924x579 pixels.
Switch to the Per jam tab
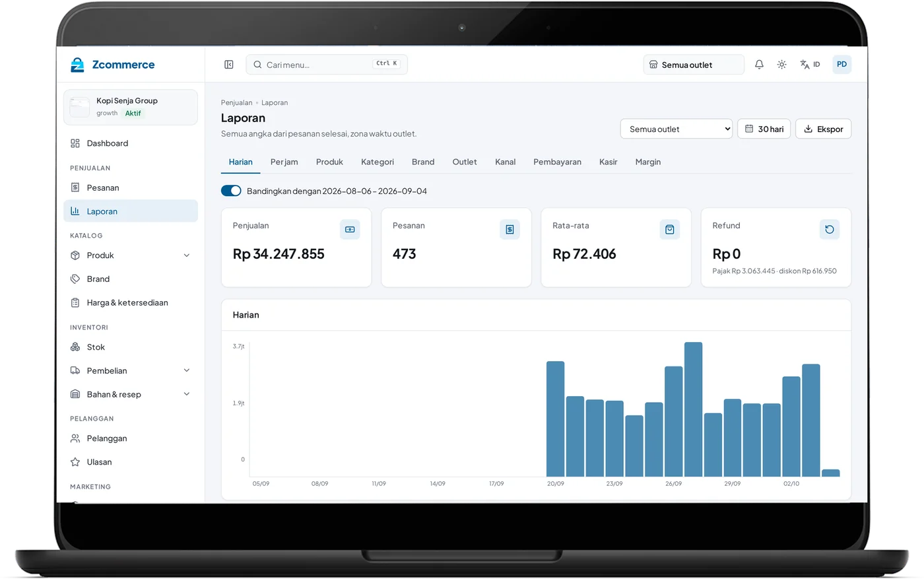(284, 162)
